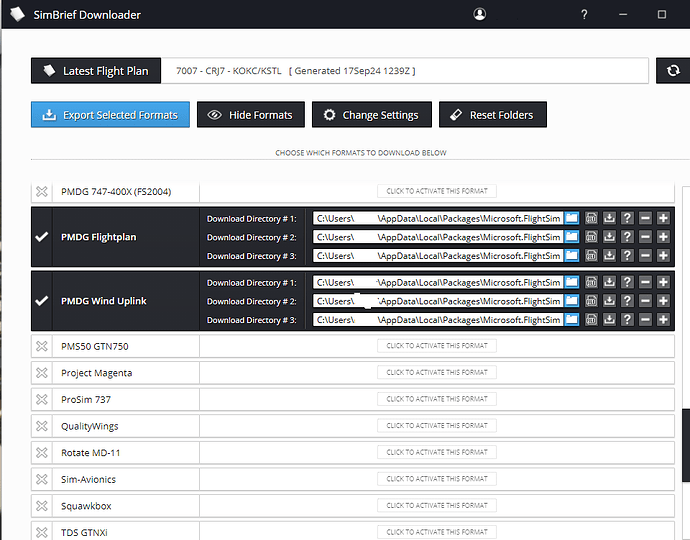This screenshot has height=540, width=690.
Task: Browse folder for PMDG Wind Uplink Directory #2
Action: coord(572,301)
